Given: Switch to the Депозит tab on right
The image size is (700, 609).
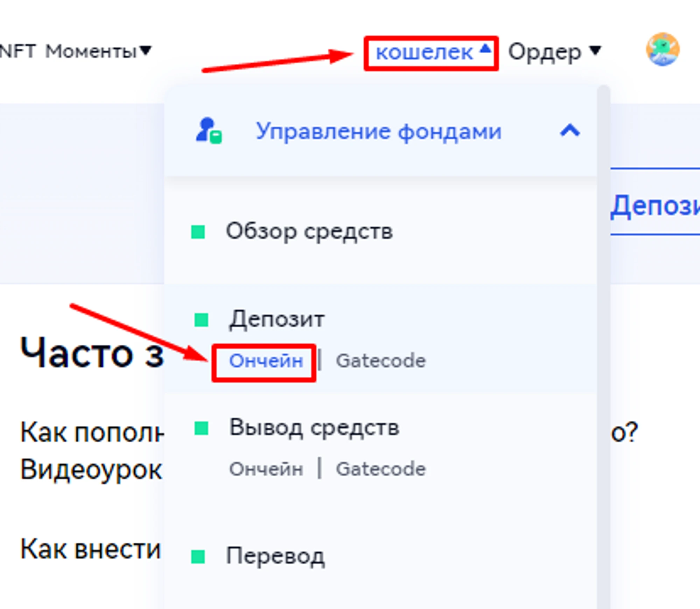Looking at the screenshot, I should click(654, 206).
